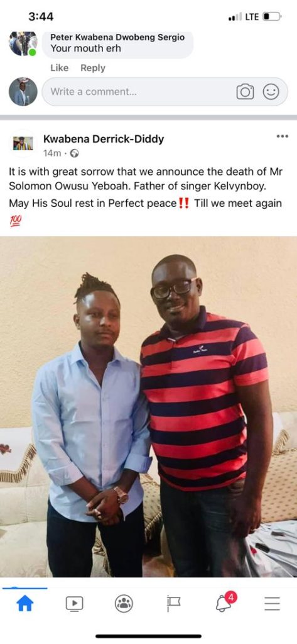Go to the Home feed tab

pos(24,603)
